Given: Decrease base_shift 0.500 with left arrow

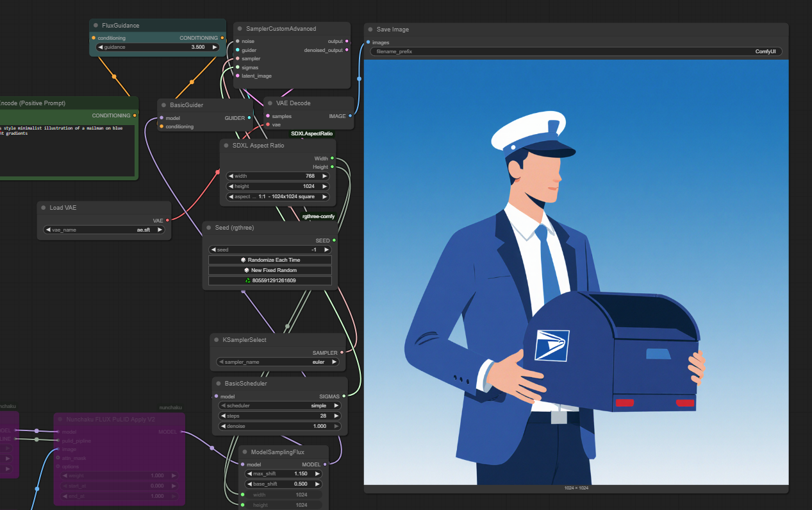Looking at the screenshot, I should coord(249,484).
